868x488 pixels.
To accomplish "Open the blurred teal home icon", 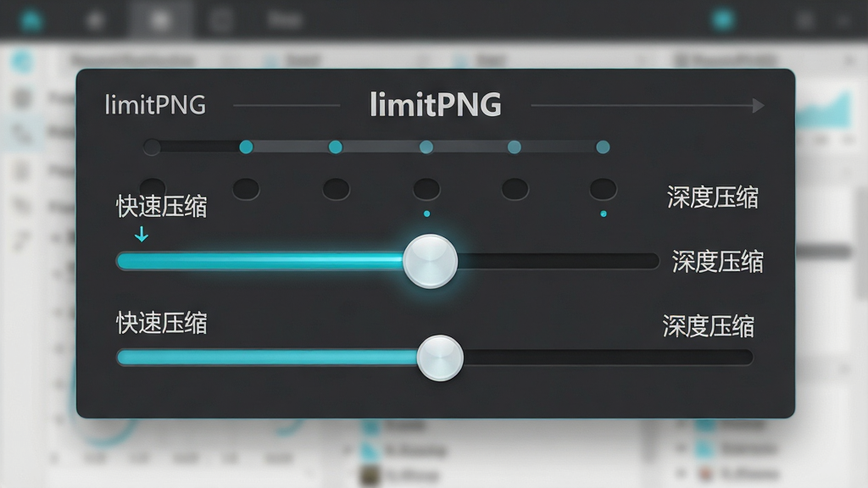I will click(x=31, y=20).
